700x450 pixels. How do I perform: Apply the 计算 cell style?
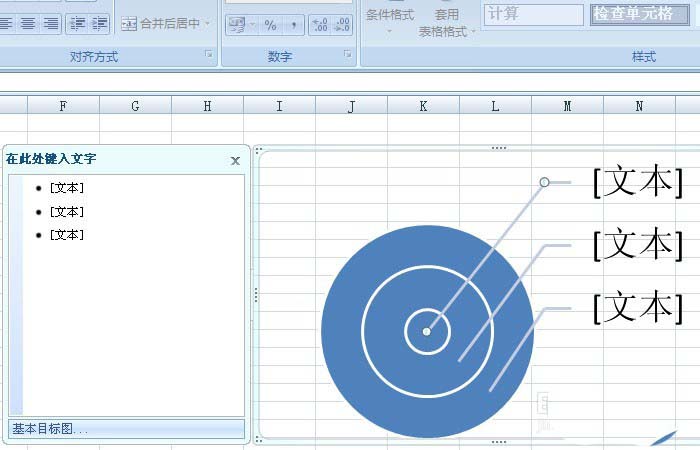(533, 14)
